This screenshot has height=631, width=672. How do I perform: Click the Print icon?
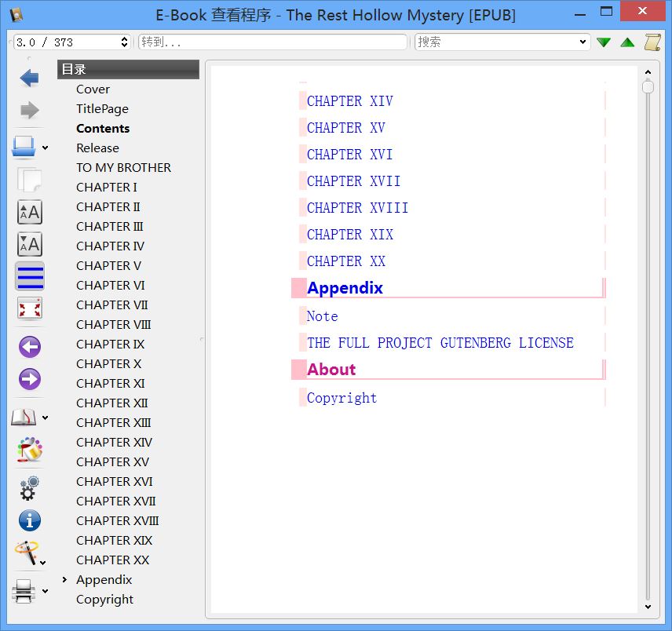pos(24,591)
